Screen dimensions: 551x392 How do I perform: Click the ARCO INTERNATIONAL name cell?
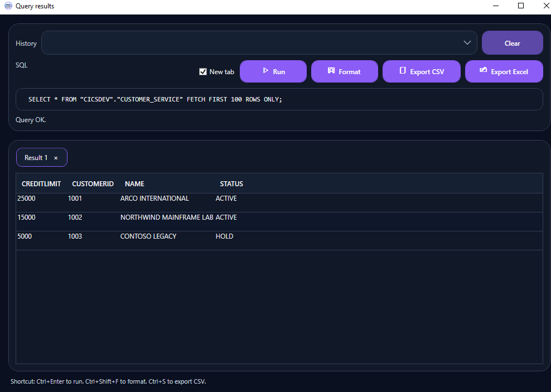coord(154,199)
